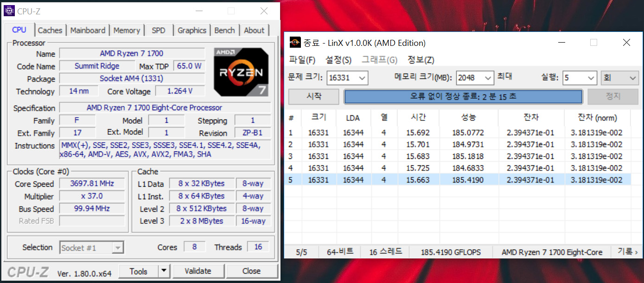Minimize the LinX window
This screenshot has width=644, height=283.
562,43
